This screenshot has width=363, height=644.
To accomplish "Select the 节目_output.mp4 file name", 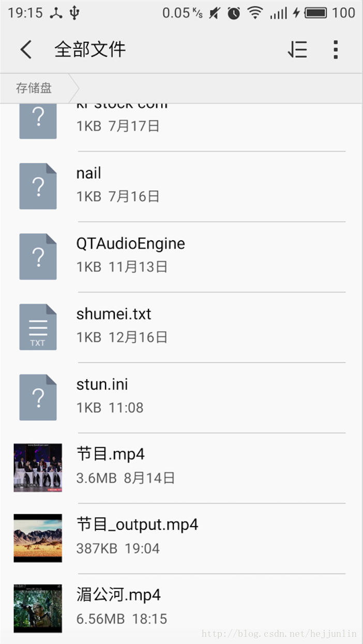I will pyautogui.click(x=137, y=525).
